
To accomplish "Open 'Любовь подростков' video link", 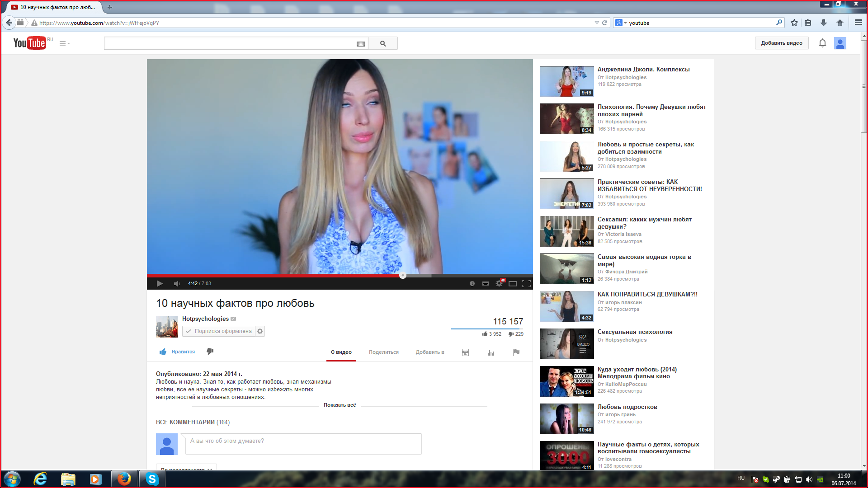I will [x=627, y=407].
